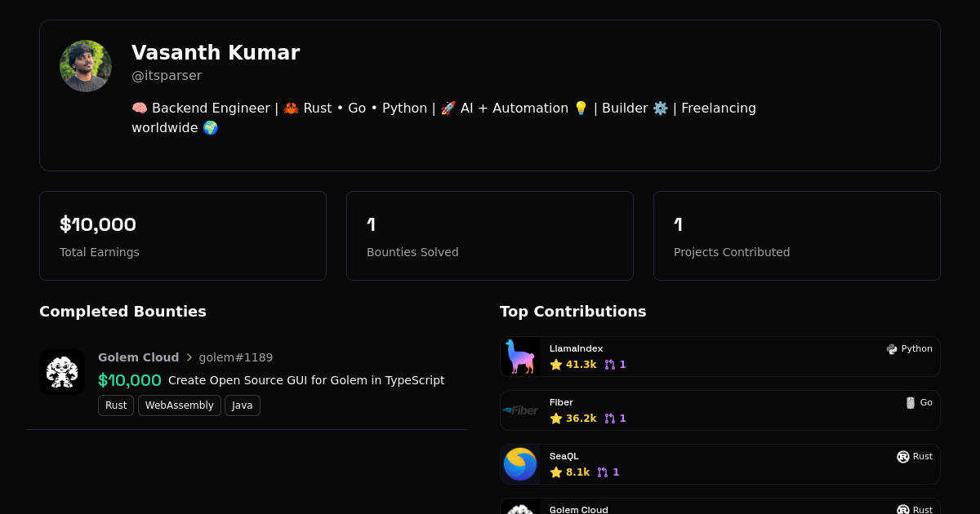Click the star icon on LlamaIndex
This screenshot has height=514, width=980.
[556, 365]
